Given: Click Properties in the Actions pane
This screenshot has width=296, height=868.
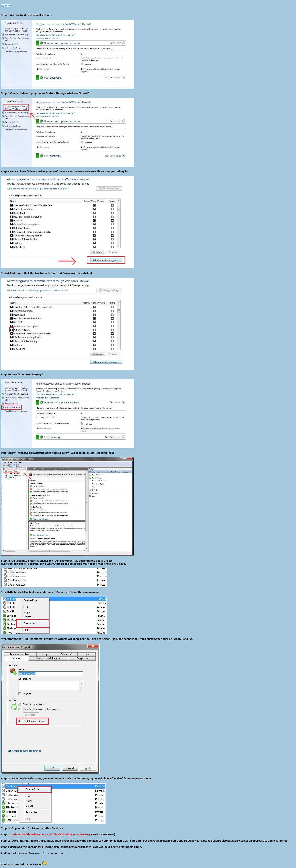Looking at the screenshot, I should point(95,493).
